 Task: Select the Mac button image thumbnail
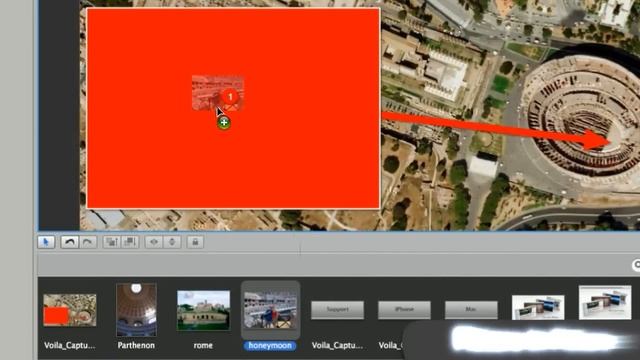click(x=471, y=310)
